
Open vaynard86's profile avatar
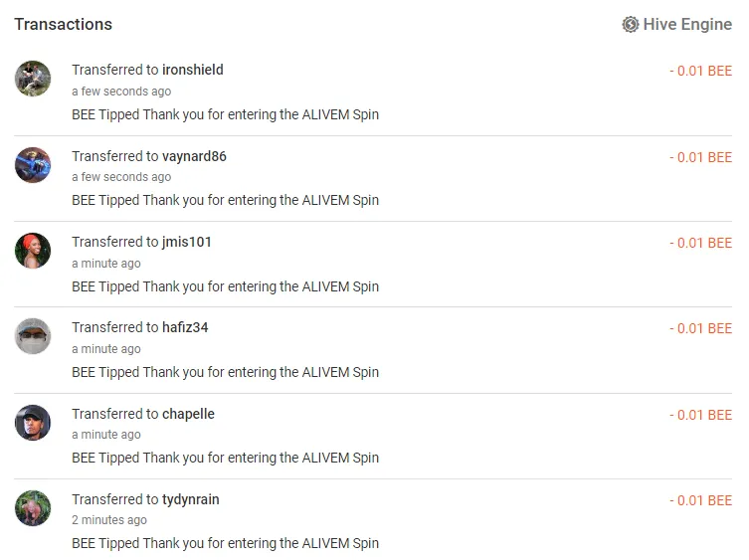(x=33, y=165)
